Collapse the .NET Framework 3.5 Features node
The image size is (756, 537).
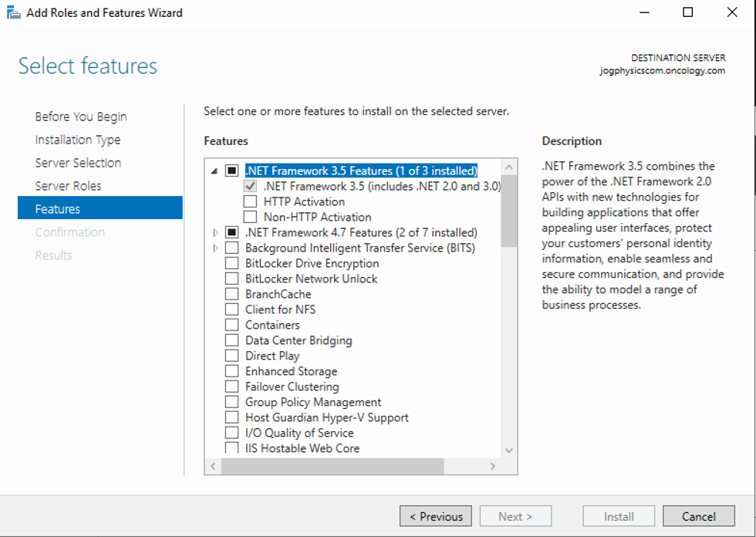point(214,171)
